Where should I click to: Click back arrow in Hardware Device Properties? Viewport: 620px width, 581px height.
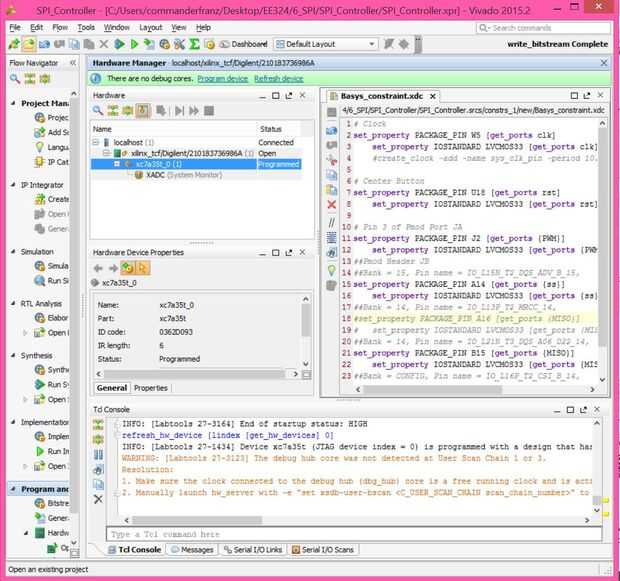coord(98,268)
